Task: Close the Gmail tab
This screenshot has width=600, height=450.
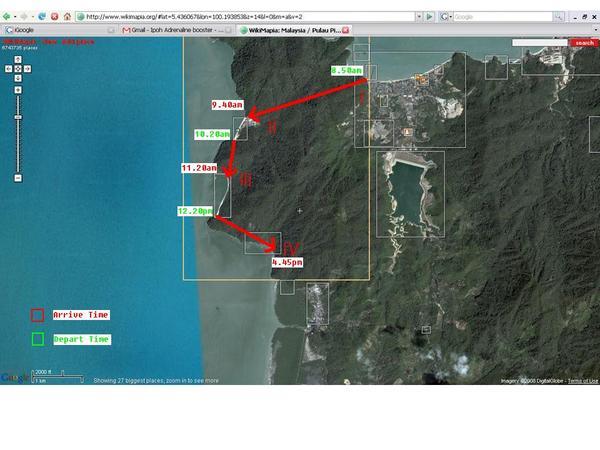Action: pos(228,30)
